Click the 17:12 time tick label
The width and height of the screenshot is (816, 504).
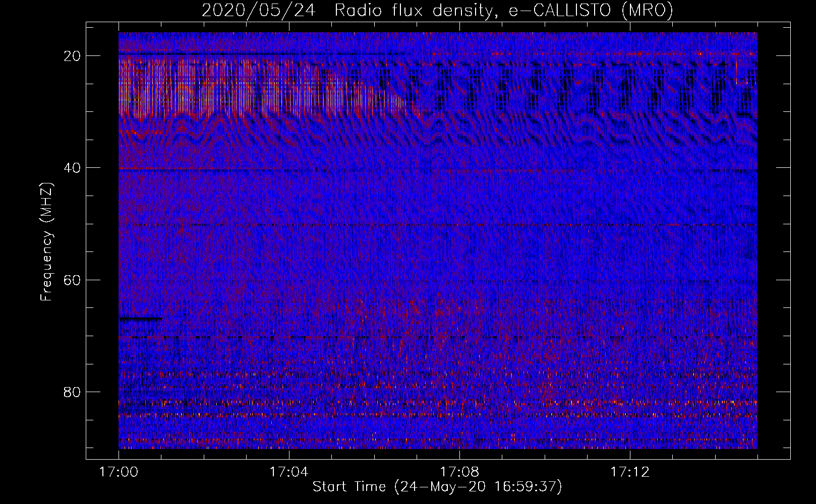click(630, 472)
